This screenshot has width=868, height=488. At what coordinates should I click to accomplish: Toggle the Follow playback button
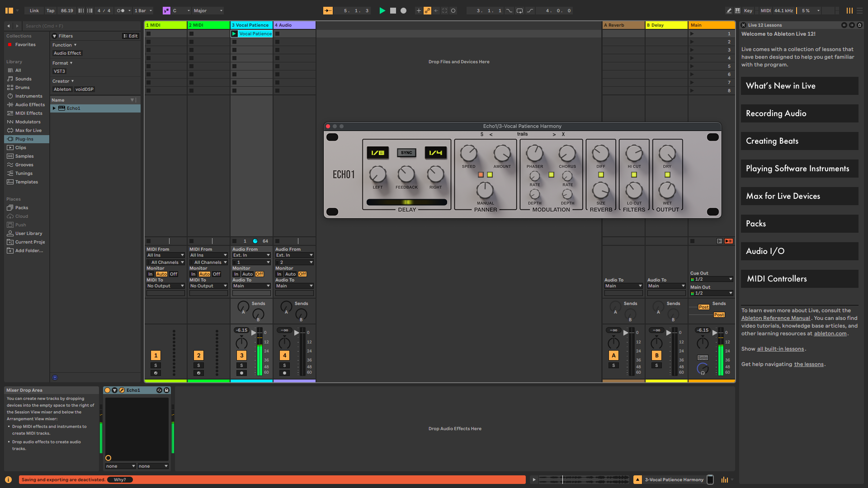click(328, 10)
